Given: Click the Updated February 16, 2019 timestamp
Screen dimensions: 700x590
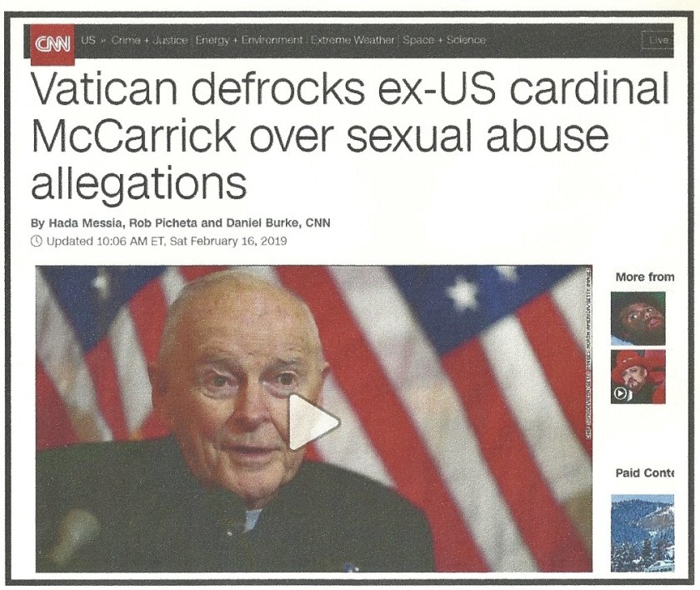Looking at the screenshot, I should click(x=167, y=242).
